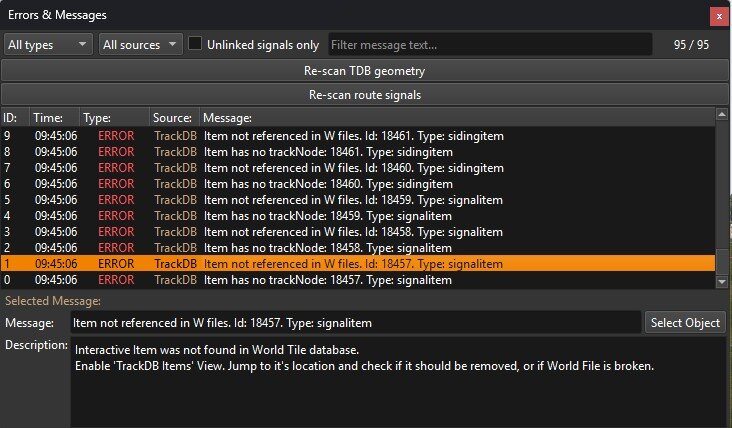Run Re-scan TDB geometry
Image resolution: width=732 pixels, height=428 pixels.
click(365, 71)
